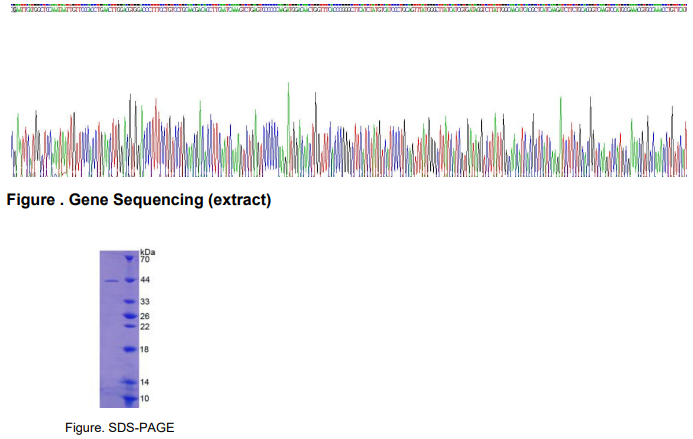Click the 10 kDa ladder band at gel bottom
Screen dimensions: 693x439
tap(128, 399)
